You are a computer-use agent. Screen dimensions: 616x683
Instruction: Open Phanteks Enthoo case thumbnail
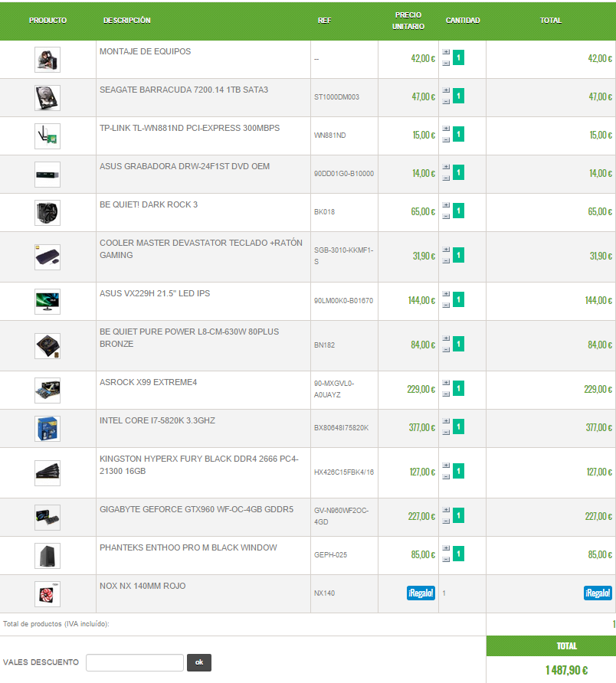pos(48,556)
